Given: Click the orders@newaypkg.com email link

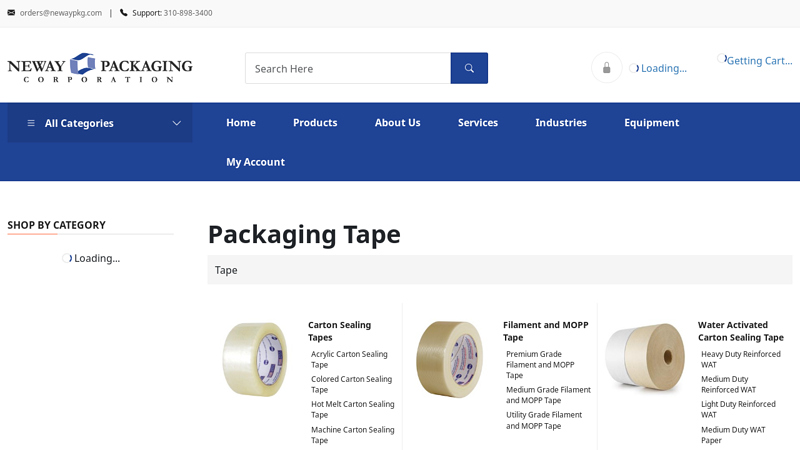Looking at the screenshot, I should (61, 13).
